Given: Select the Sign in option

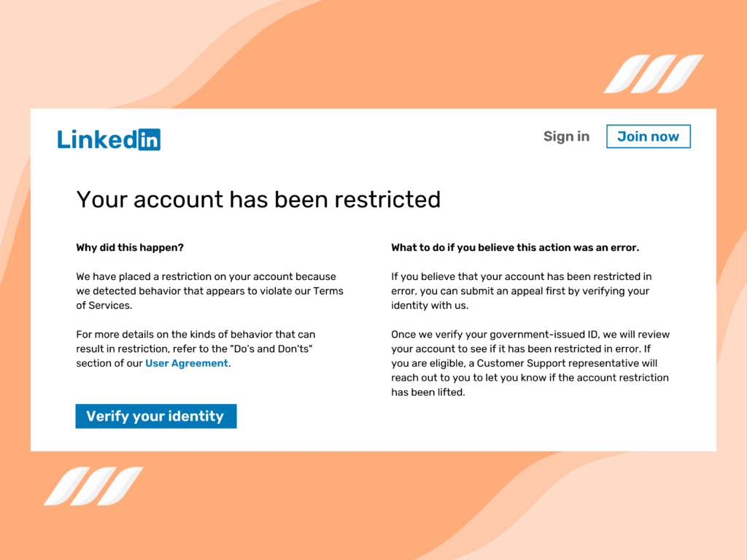Looking at the screenshot, I should [566, 136].
